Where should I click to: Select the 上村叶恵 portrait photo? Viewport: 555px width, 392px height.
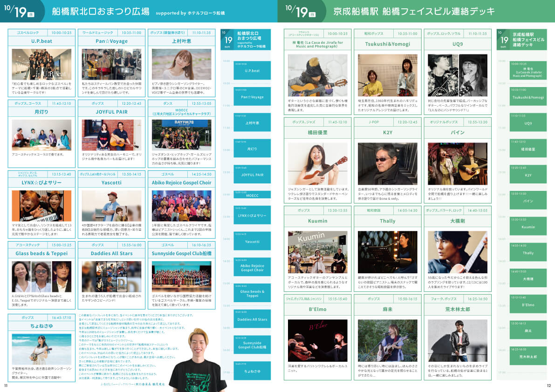(181, 65)
